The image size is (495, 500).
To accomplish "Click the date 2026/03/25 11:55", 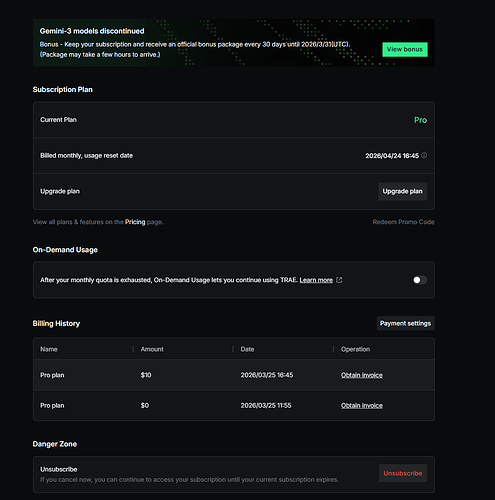I will tap(266, 406).
